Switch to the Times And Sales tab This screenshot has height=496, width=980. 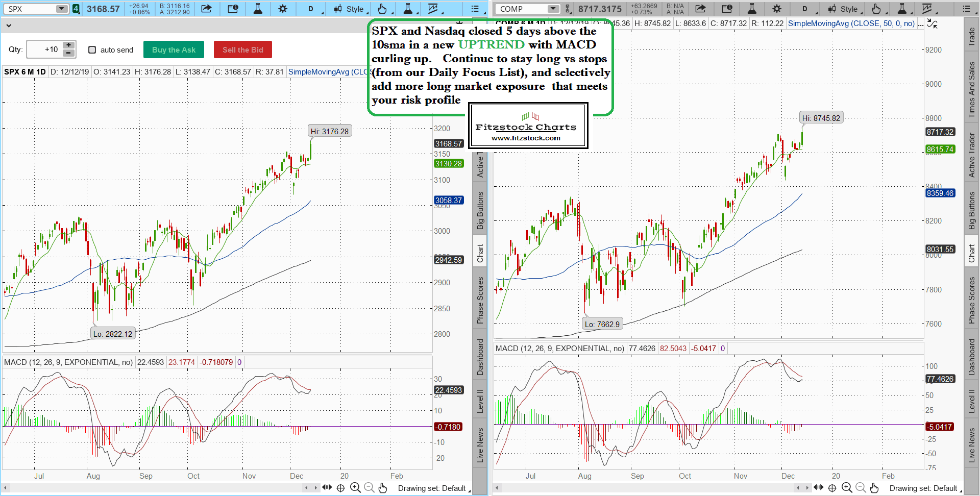pyautogui.click(x=971, y=89)
